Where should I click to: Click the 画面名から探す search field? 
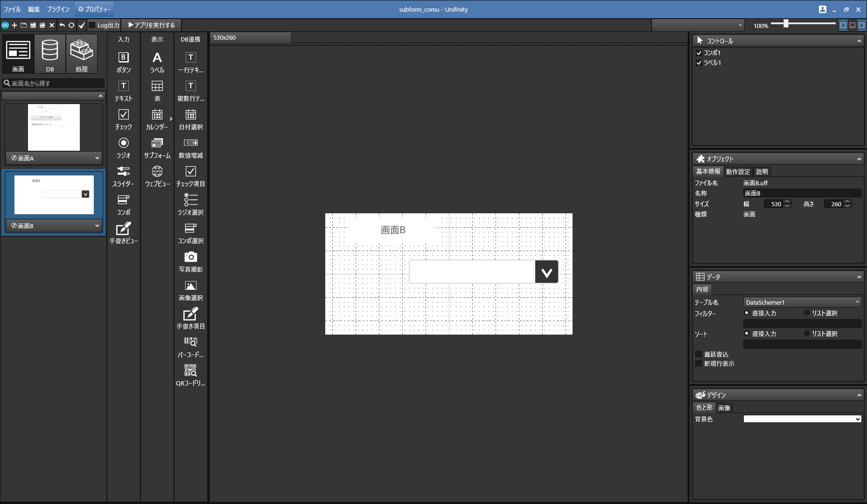point(56,83)
